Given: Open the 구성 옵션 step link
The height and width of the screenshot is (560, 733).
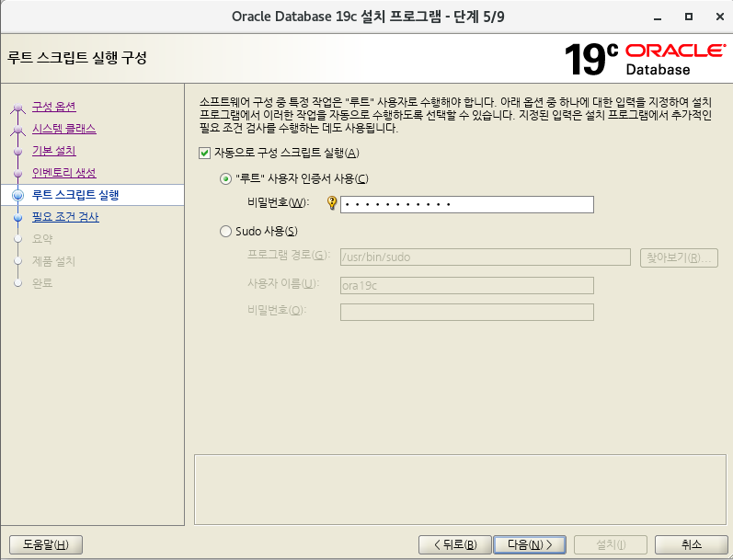Looking at the screenshot, I should [53, 107].
